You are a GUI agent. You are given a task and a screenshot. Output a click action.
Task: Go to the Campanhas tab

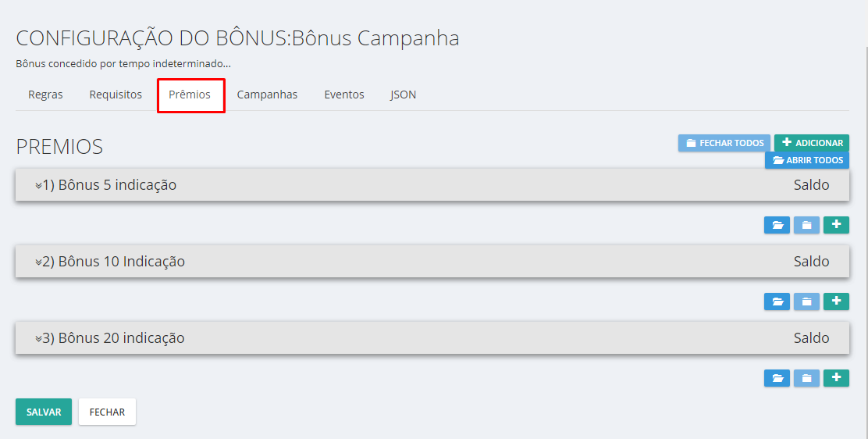(x=267, y=95)
